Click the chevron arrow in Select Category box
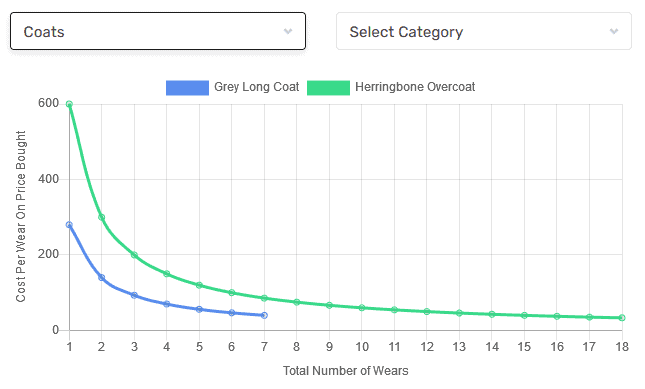 pos(614,31)
